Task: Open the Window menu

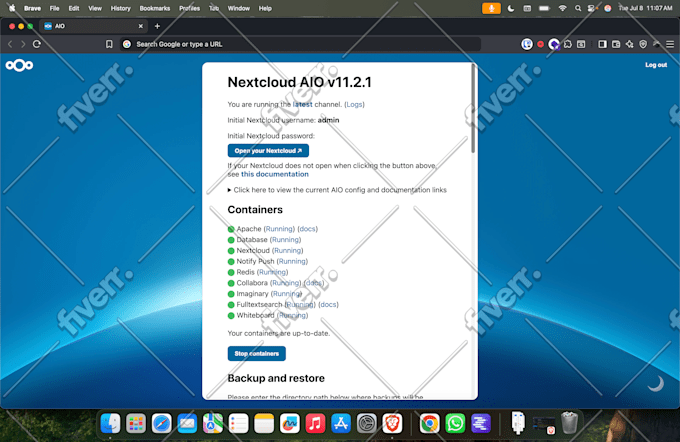Action: tap(239, 8)
